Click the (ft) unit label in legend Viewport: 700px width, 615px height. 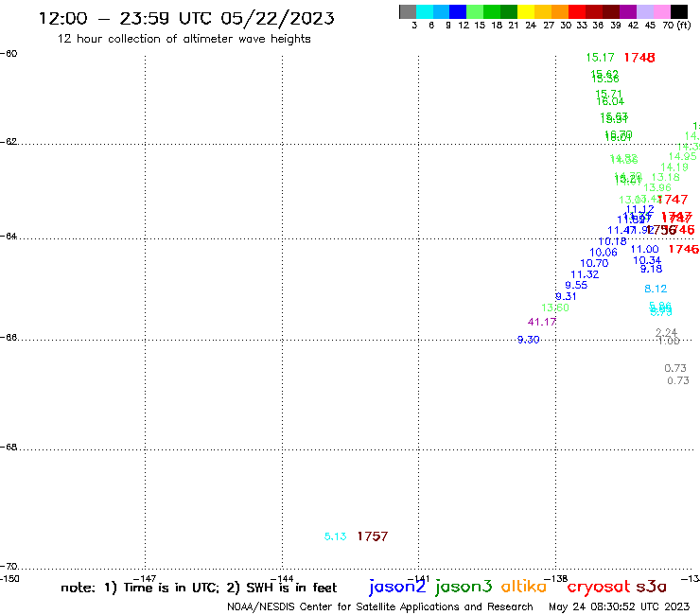(684, 25)
